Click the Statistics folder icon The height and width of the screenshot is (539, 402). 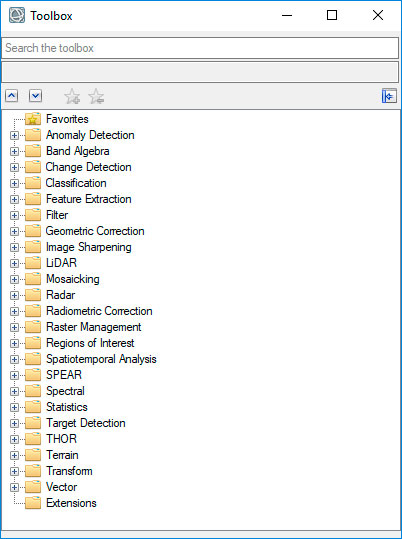pos(33,407)
